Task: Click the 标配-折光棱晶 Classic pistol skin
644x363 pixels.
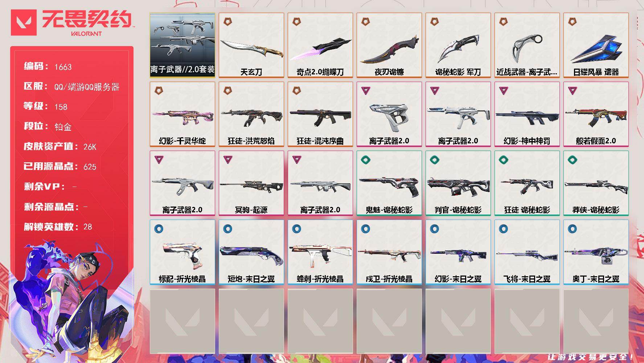Action: [x=182, y=252]
